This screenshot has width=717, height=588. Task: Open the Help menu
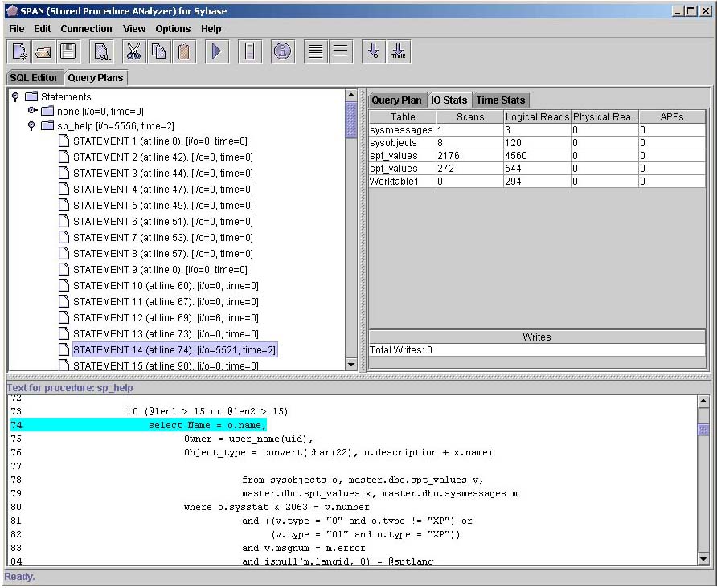click(211, 28)
